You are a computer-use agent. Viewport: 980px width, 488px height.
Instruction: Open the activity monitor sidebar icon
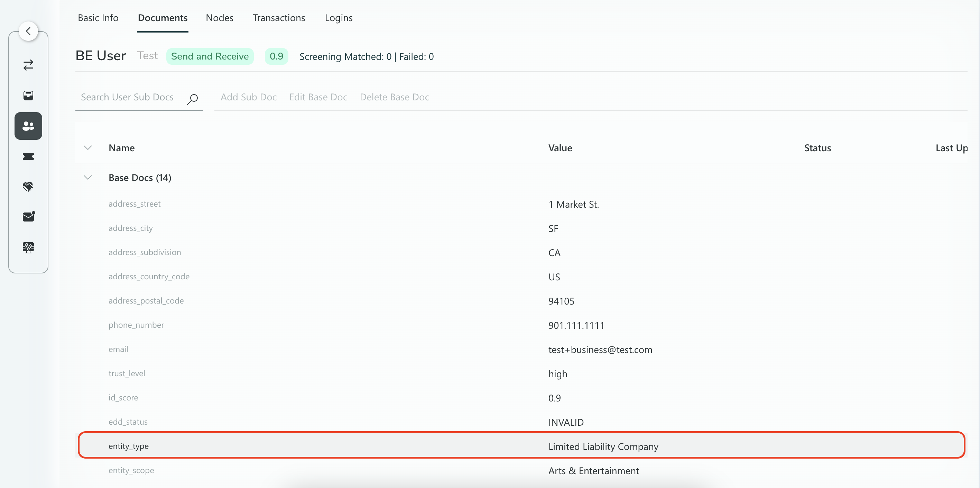[x=28, y=247]
